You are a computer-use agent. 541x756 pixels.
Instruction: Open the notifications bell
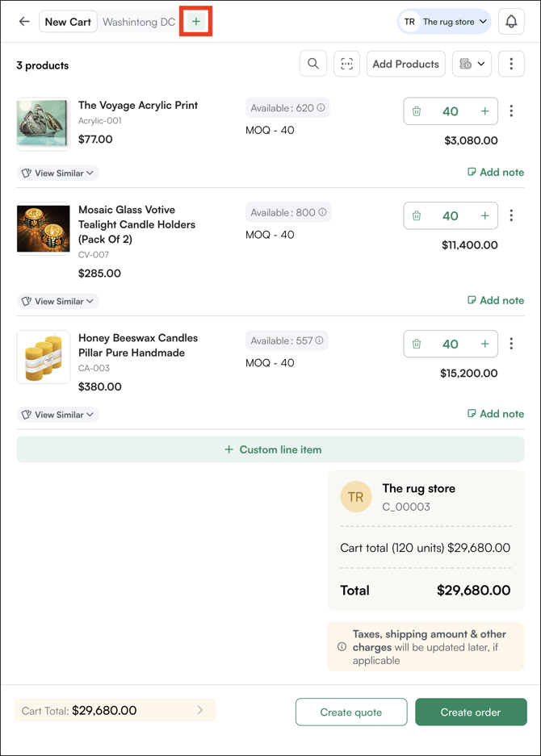pyautogui.click(x=511, y=22)
